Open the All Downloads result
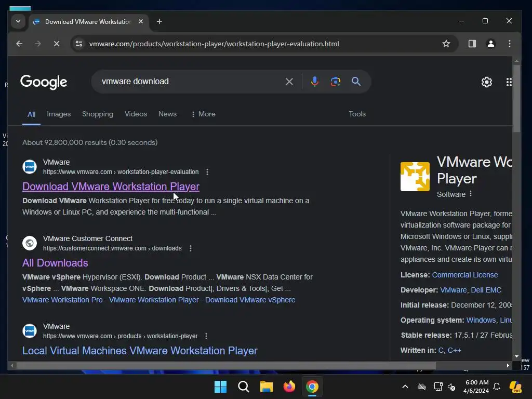This screenshot has width=532, height=399. point(55,263)
